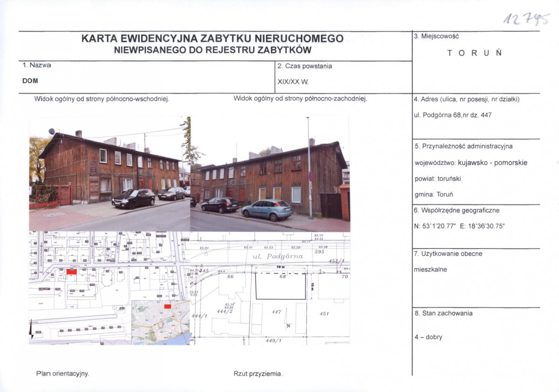559x392 pixels.
Task: Click the caption 'Widok ogólny od strony północno-zachodniej.'
Action: point(300,99)
